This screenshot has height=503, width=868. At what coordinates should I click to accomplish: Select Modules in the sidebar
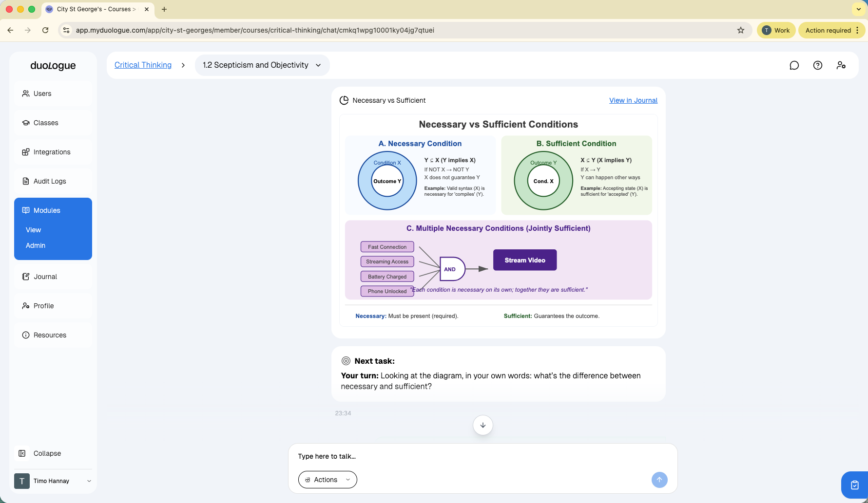click(x=53, y=210)
